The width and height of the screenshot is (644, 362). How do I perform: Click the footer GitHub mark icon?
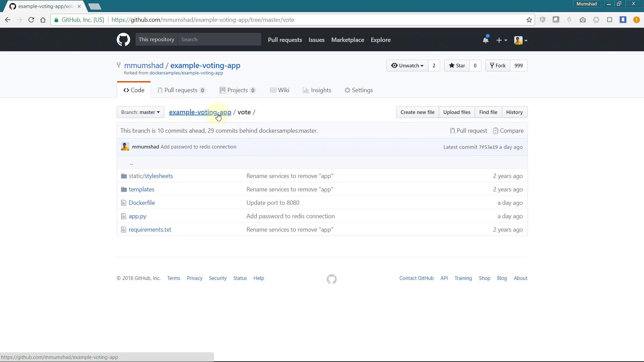pos(331,279)
